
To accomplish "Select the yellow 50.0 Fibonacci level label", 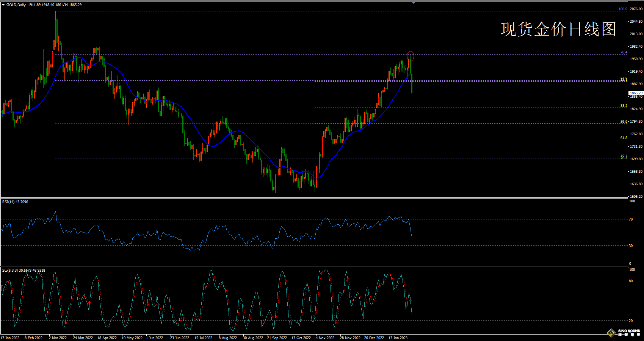I will (624, 122).
